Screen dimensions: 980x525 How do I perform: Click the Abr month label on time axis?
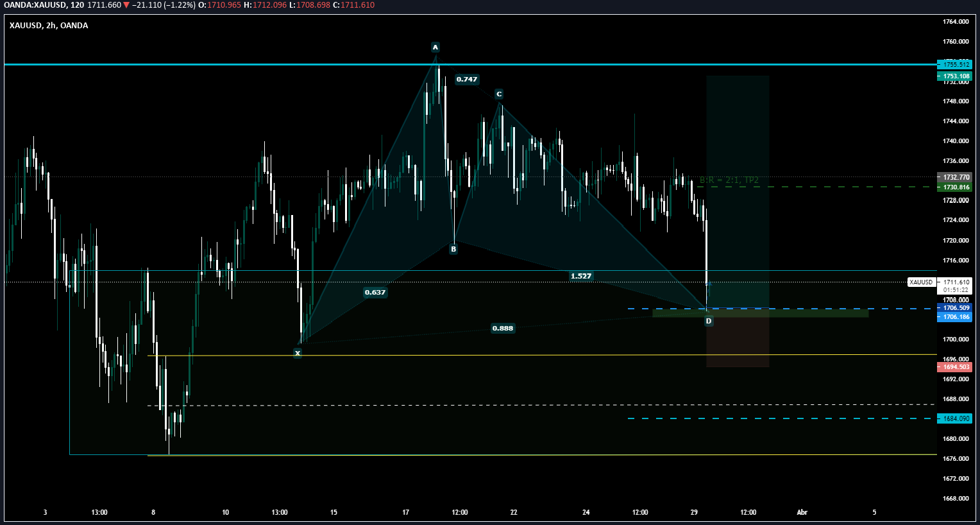[x=802, y=512]
